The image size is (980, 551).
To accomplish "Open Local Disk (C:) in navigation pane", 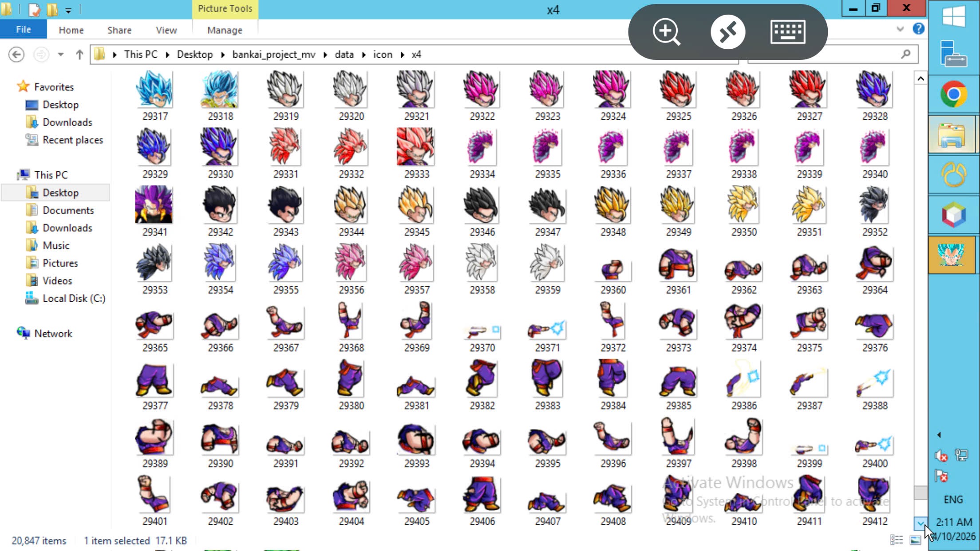I will pyautogui.click(x=74, y=299).
